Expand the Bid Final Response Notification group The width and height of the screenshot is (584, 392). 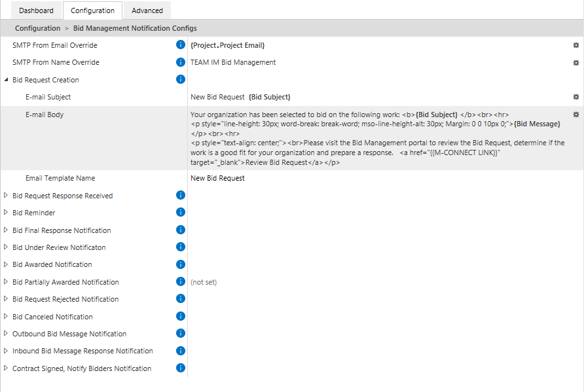(x=7, y=230)
